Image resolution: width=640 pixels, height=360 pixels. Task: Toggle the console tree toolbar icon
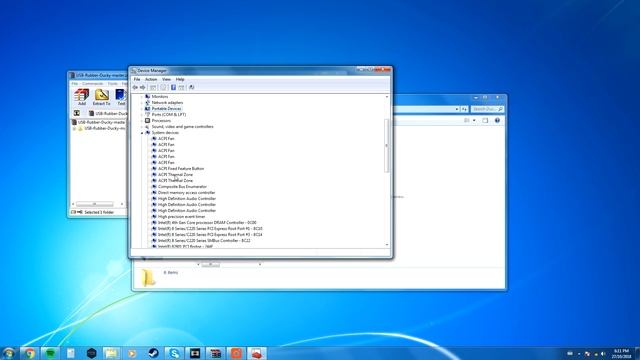point(153,87)
